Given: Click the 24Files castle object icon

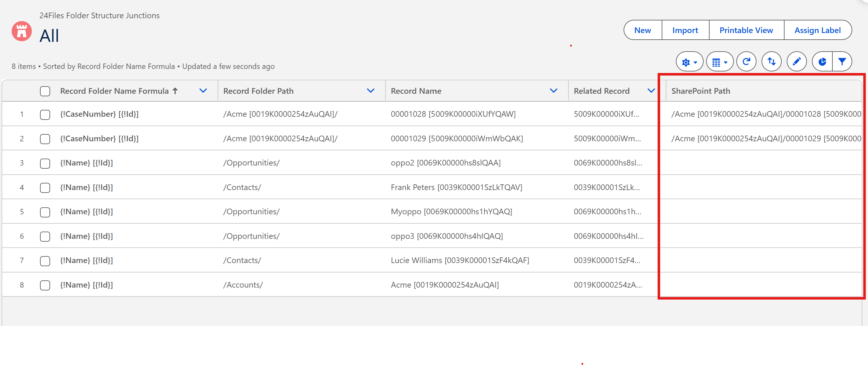Looking at the screenshot, I should (21, 31).
